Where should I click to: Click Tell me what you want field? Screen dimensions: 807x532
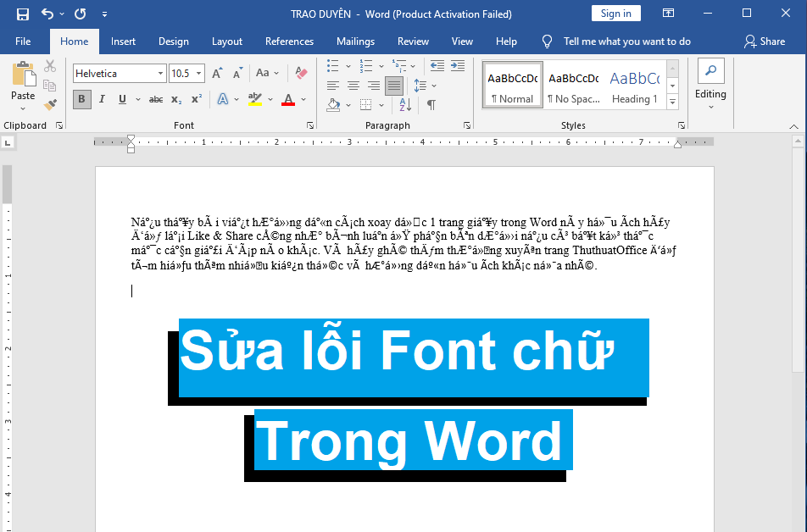coord(627,42)
